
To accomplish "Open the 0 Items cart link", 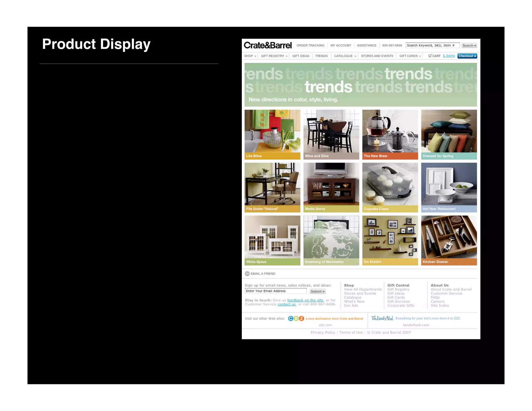I will click(x=449, y=56).
